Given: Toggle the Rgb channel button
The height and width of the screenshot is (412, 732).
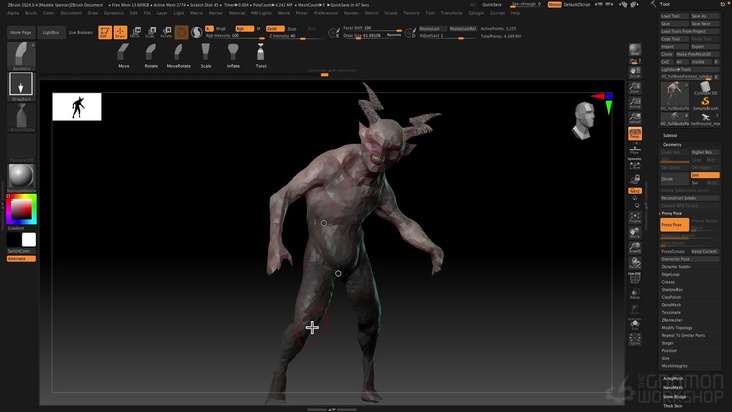Looking at the screenshot, I should tap(244, 28).
